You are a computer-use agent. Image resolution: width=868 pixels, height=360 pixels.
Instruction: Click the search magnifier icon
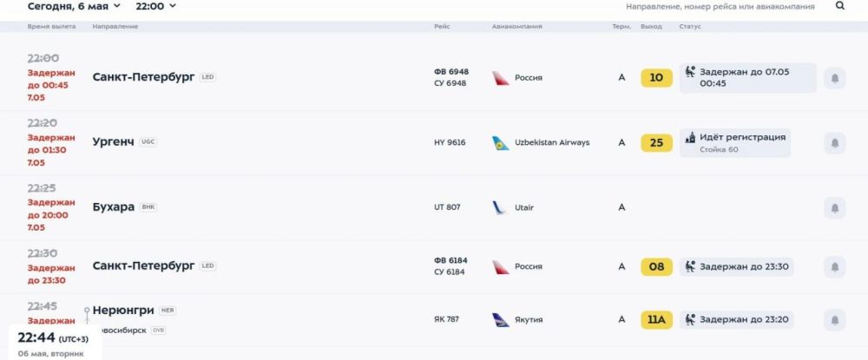839,6
